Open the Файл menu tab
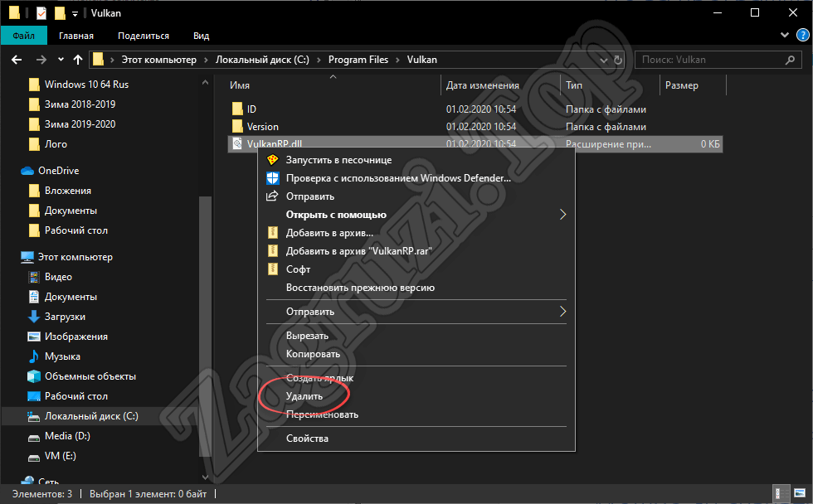 tap(23, 36)
